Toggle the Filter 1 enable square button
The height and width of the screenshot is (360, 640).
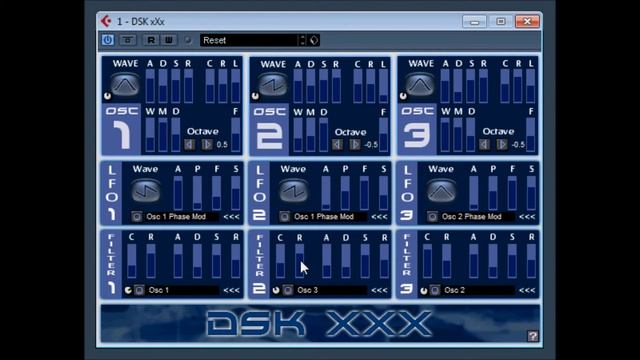pyautogui.click(x=139, y=290)
